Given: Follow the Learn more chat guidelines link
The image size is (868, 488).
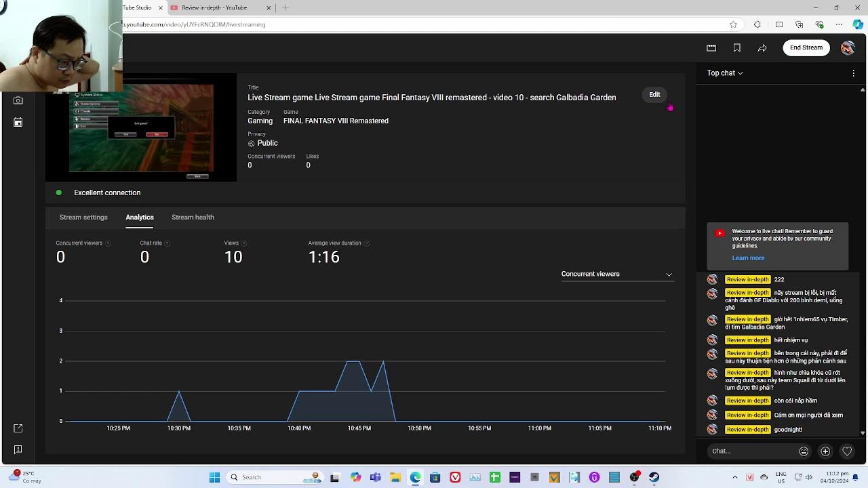Looking at the screenshot, I should [x=748, y=258].
